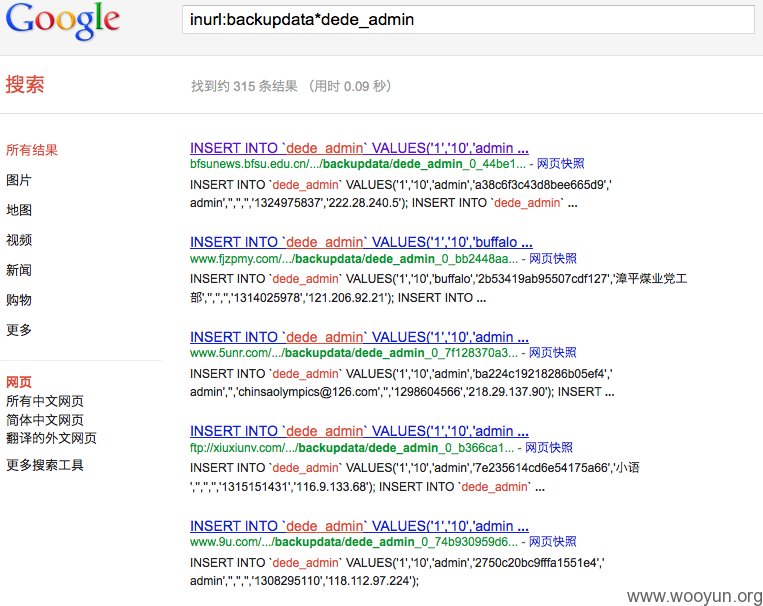Filter by 简体中文网页
The height and width of the screenshot is (606, 763).
(x=45, y=420)
